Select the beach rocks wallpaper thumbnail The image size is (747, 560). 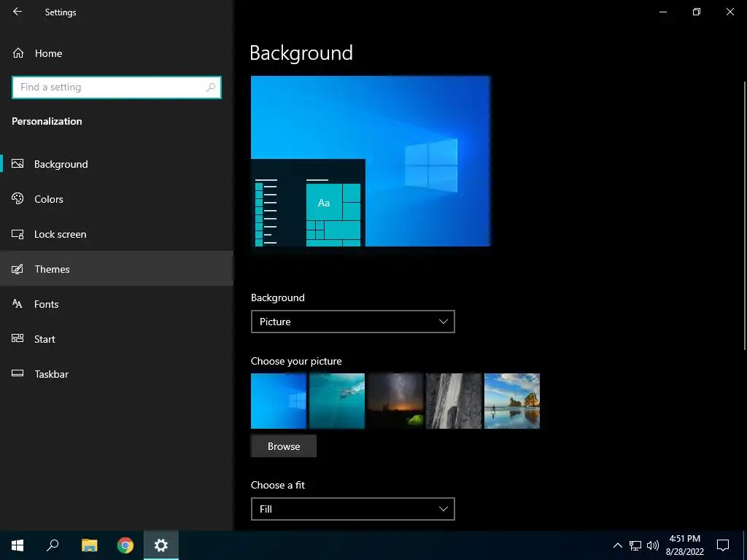[x=512, y=401]
